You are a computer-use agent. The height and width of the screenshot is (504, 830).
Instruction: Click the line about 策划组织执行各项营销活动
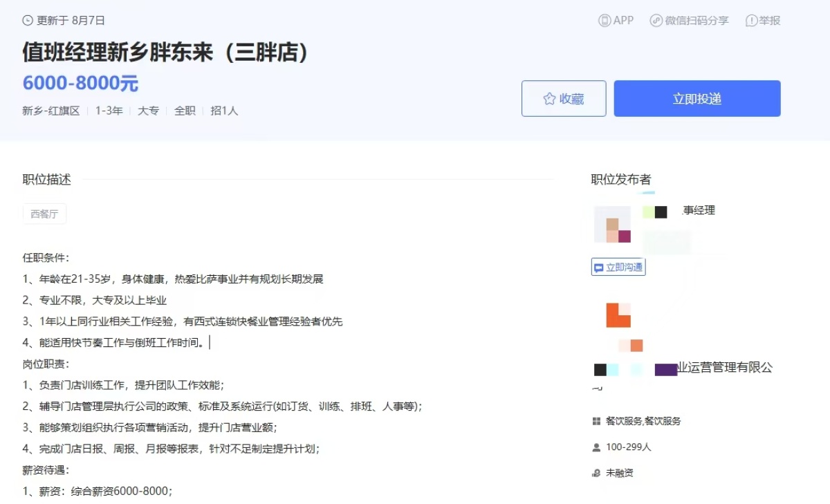(150, 428)
